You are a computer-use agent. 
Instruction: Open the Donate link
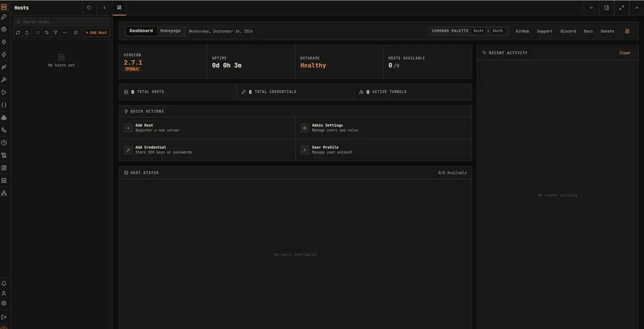click(607, 31)
